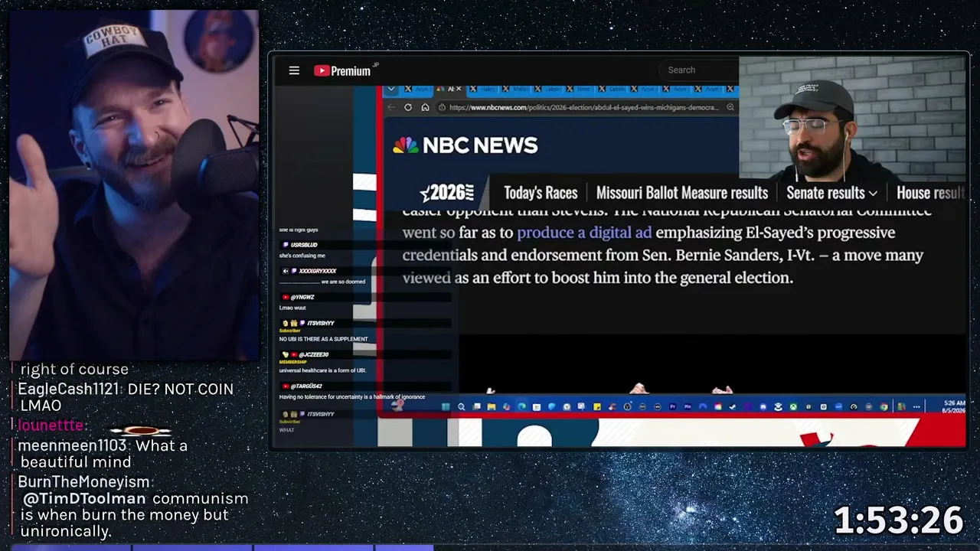This screenshot has width=980, height=551.
Task: Reload the NBC News page
Action: click(x=408, y=108)
